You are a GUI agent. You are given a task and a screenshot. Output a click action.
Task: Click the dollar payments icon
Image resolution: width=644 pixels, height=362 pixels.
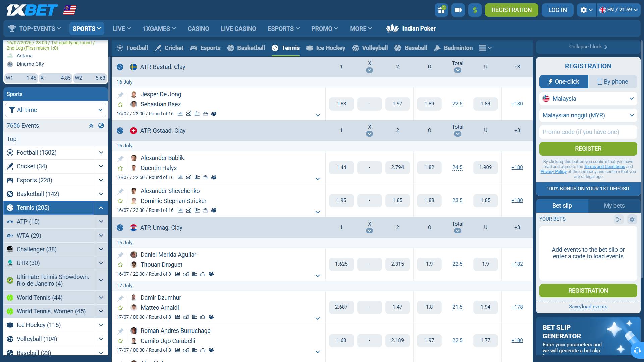[x=475, y=10]
